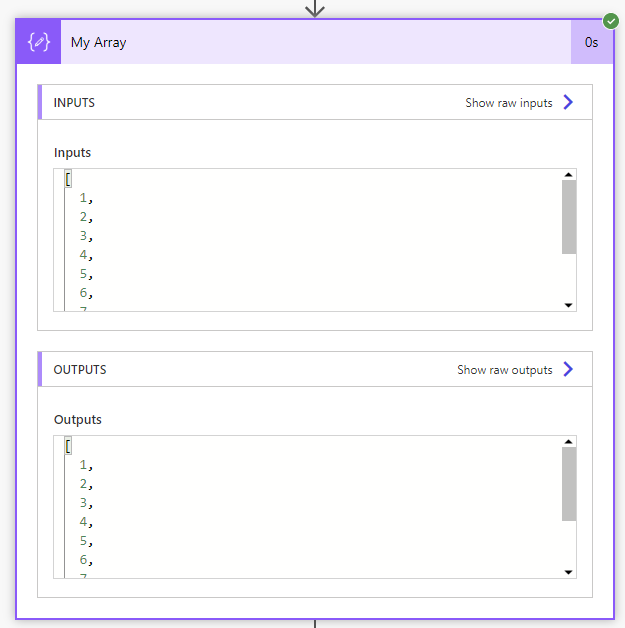625x628 pixels.
Task: Click value 2 in the Inputs array
Action: click(x=83, y=217)
